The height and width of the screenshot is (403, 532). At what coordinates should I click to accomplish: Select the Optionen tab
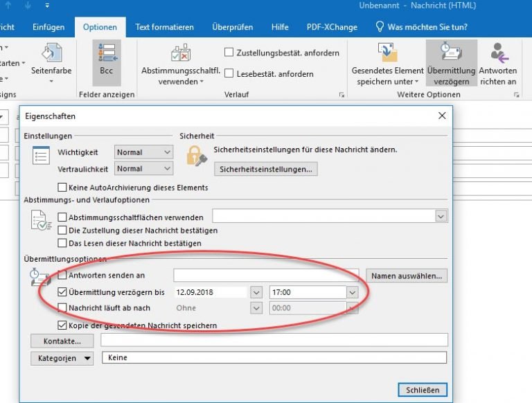[x=100, y=27]
